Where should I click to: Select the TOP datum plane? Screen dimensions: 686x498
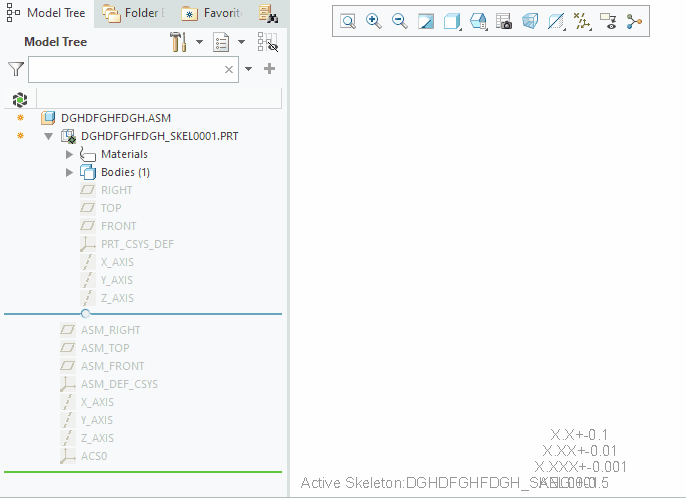click(111, 208)
